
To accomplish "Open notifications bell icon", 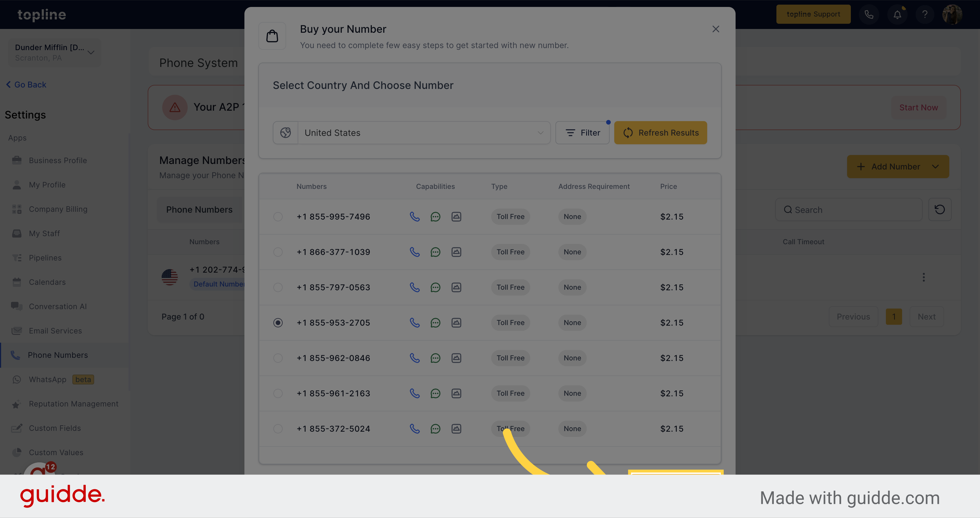I will (897, 14).
